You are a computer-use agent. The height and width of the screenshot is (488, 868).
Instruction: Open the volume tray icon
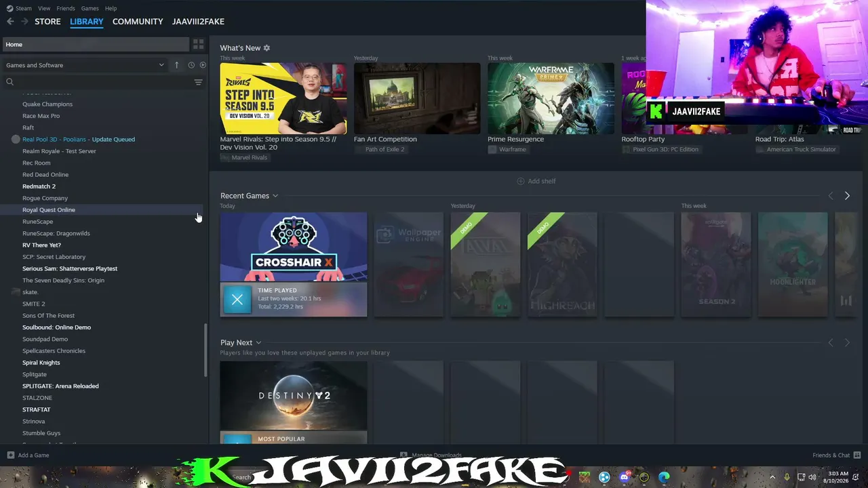[812, 477]
